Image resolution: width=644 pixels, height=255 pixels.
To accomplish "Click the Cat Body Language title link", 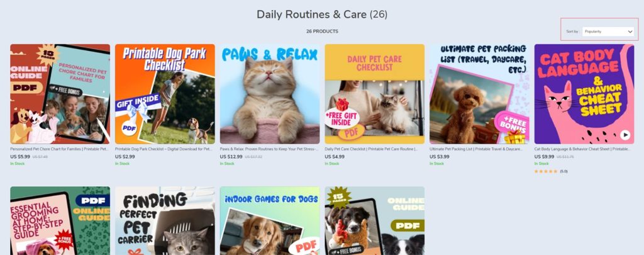I will [x=582, y=149].
